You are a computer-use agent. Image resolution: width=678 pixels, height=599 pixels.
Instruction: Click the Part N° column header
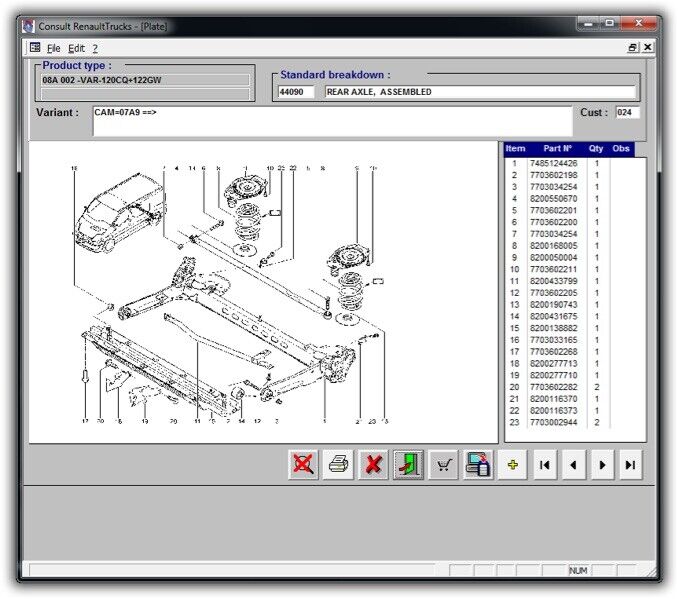pos(557,149)
